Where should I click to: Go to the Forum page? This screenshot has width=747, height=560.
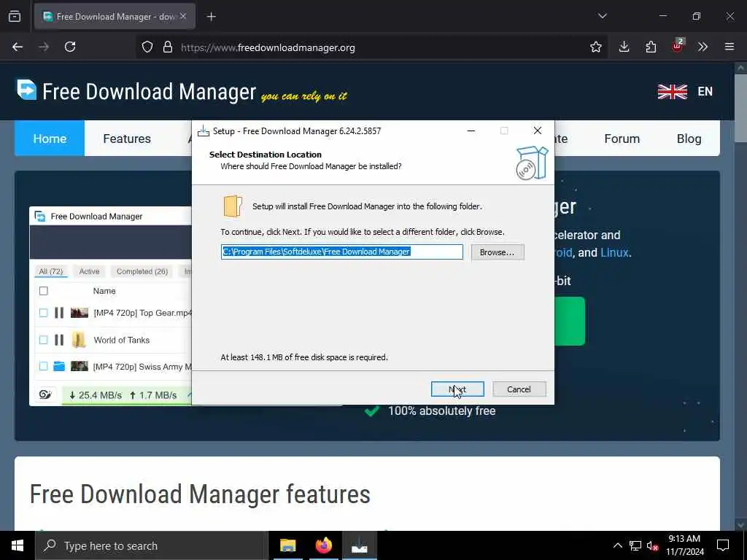pos(622,139)
